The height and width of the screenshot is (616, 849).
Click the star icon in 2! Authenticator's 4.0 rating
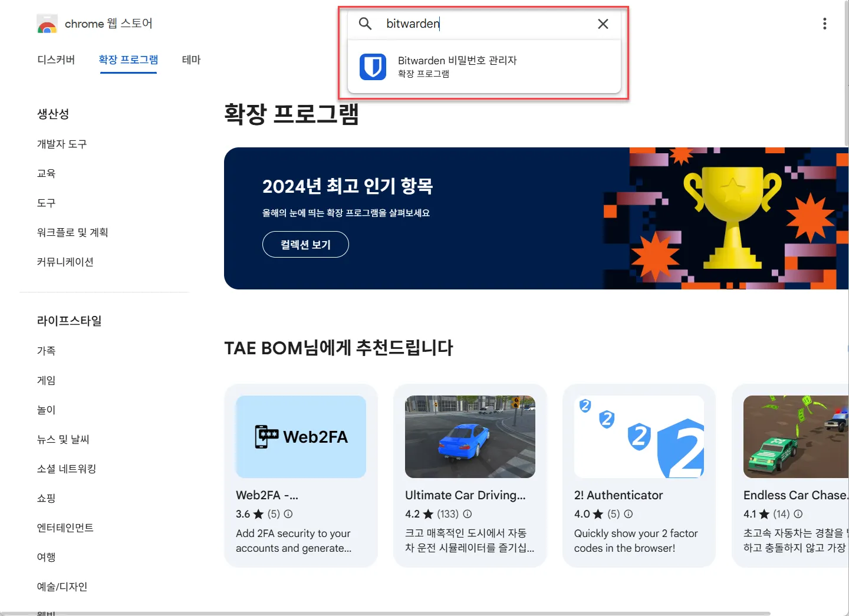(598, 514)
